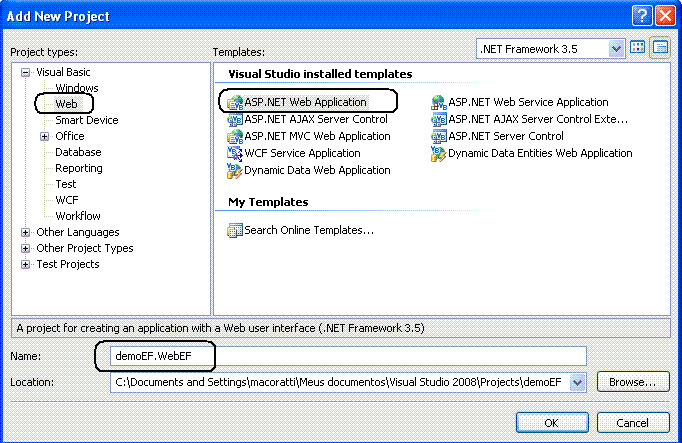This screenshot has width=682, height=443.
Task: Click the ASP.NET AJAX Server Control Extender icon
Action: click(x=439, y=120)
